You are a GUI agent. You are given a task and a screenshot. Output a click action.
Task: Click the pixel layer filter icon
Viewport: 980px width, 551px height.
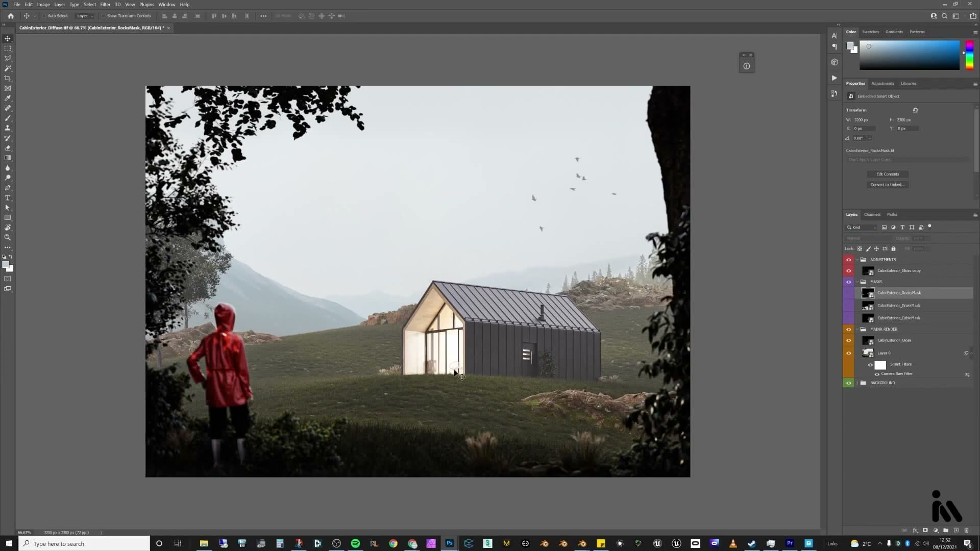[x=884, y=228]
